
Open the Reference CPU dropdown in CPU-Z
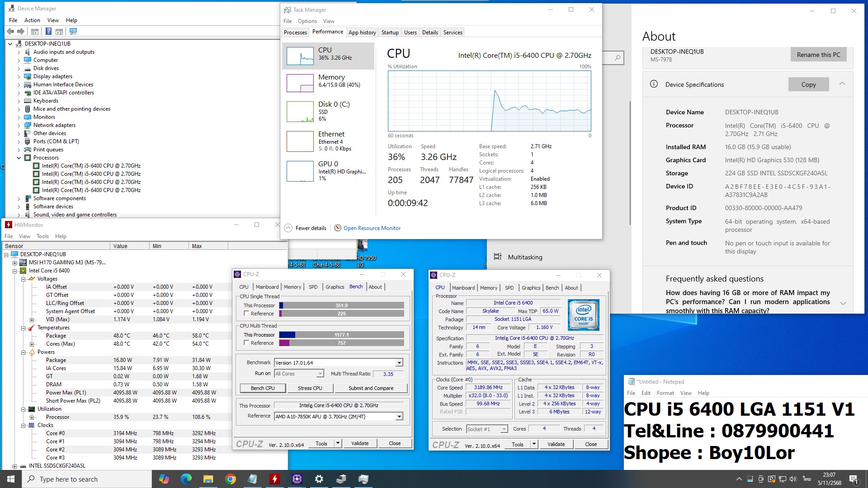tap(399, 417)
